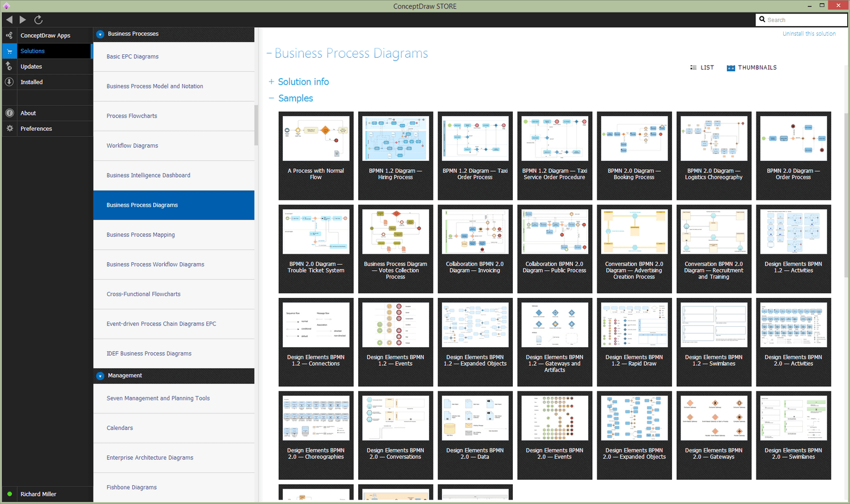Screen dimensions: 850x504
Task: Open BPMN 1.2 Taxi Order Process sample
Action: [x=475, y=156]
